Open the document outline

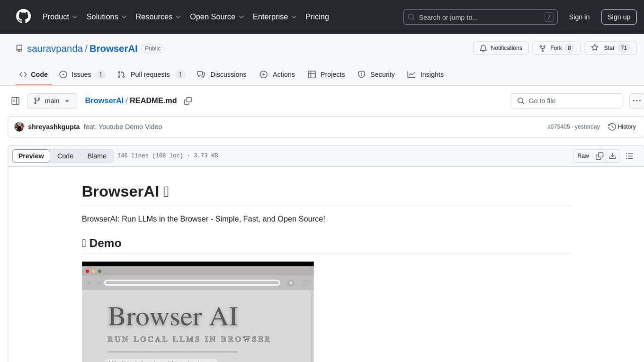(629, 156)
